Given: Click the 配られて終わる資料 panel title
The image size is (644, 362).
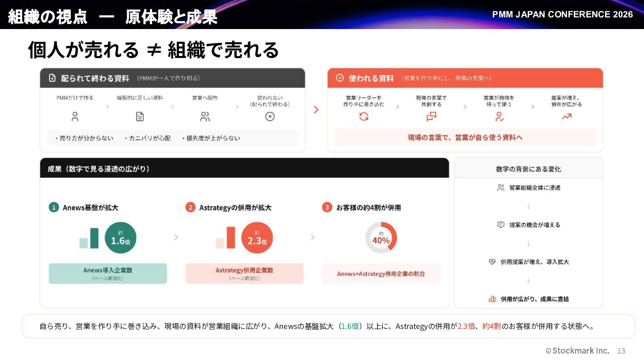Looking at the screenshot, I should tap(95, 78).
